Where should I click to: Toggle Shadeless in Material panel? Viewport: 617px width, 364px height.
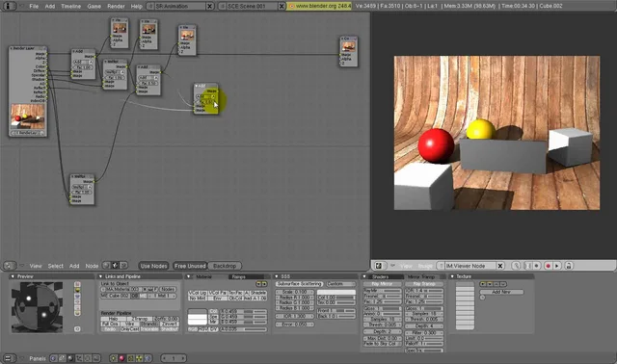pyautogui.click(x=258, y=293)
